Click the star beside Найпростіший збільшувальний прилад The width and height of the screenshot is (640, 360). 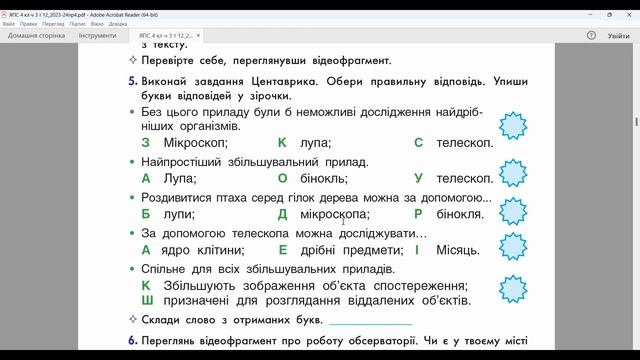[513, 173]
